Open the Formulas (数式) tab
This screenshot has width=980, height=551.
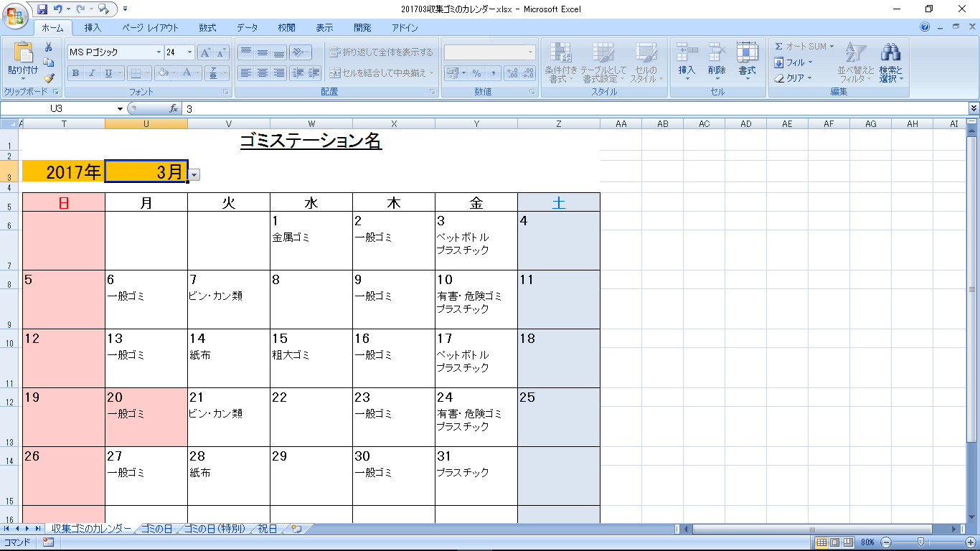[x=207, y=28]
